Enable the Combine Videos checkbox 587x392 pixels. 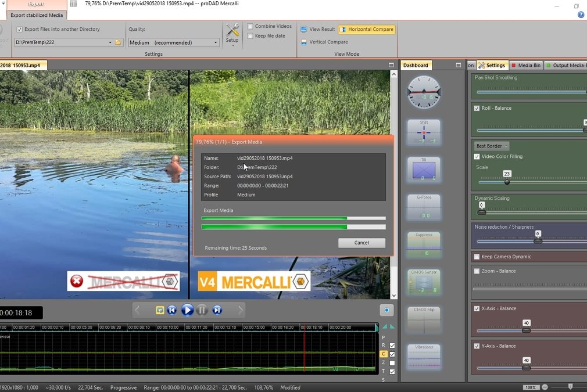[x=250, y=26]
